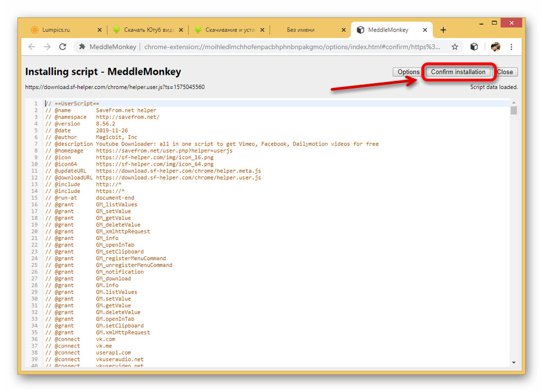Click the extension puzzle icon in address bar
Viewport: 543px width, 392px height.
tap(82, 47)
